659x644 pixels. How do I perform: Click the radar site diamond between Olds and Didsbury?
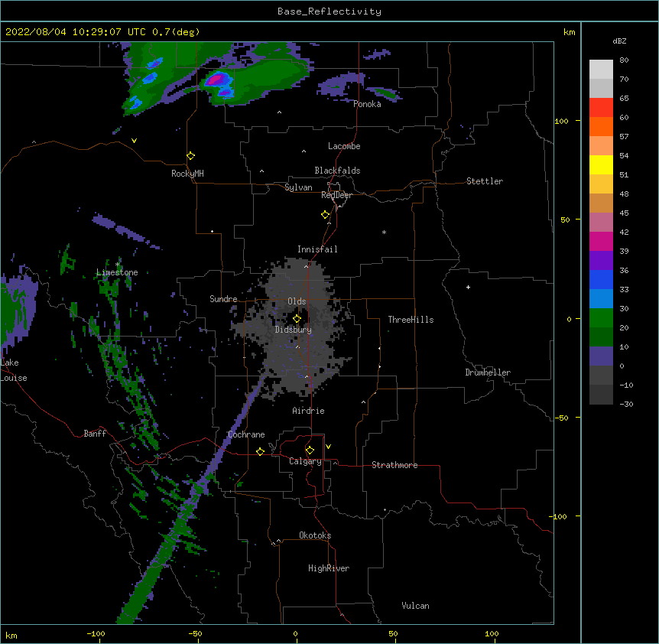point(297,319)
